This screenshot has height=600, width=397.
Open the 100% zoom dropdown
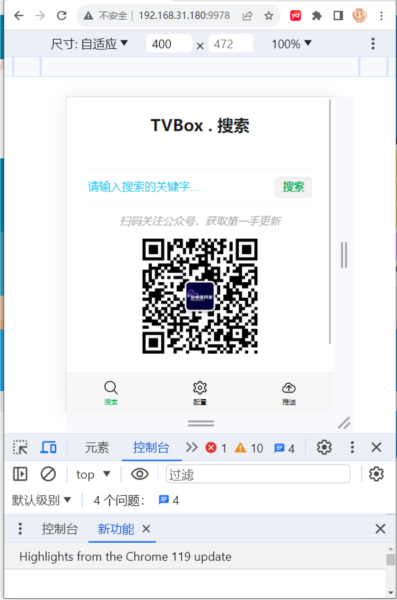pos(292,44)
